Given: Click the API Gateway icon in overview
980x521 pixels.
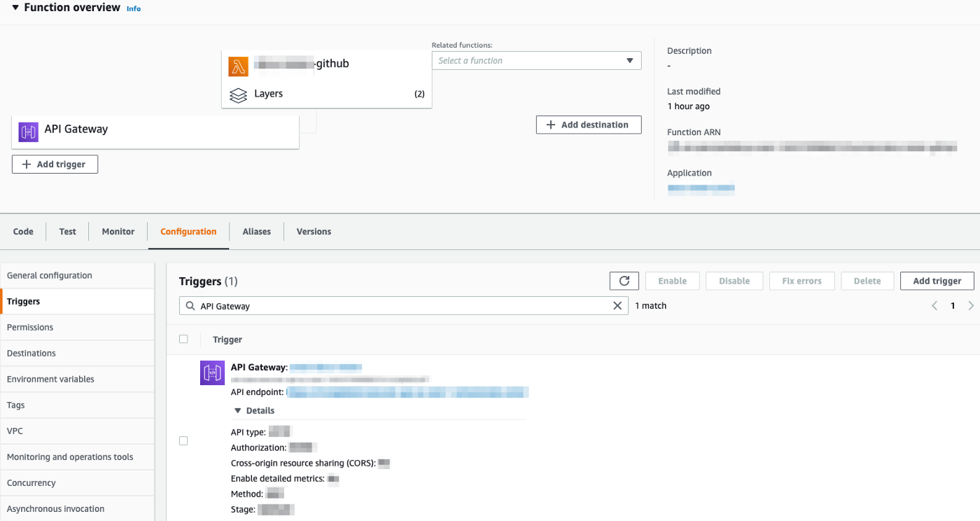Looking at the screenshot, I should coord(29,132).
